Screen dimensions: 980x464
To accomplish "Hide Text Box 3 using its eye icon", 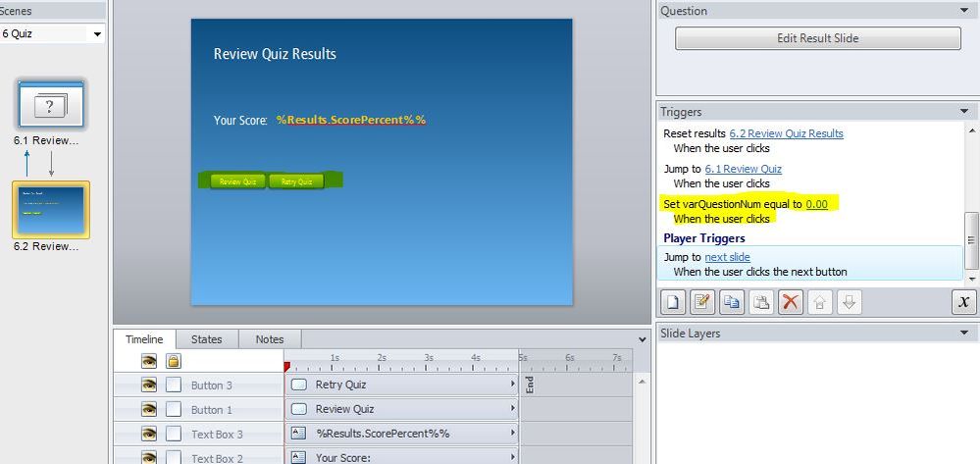I will [x=149, y=434].
